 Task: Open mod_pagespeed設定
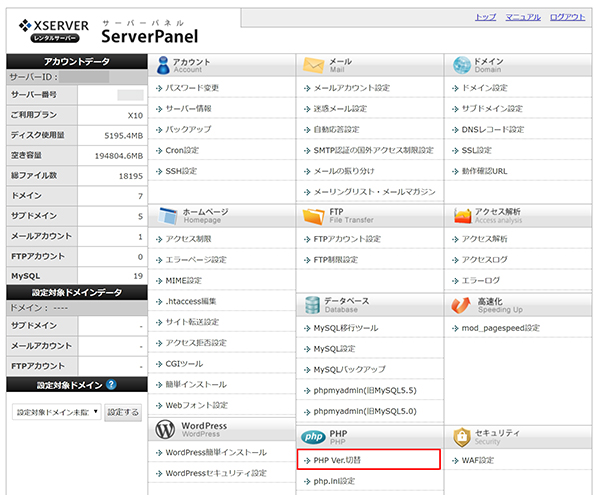tap(501, 328)
